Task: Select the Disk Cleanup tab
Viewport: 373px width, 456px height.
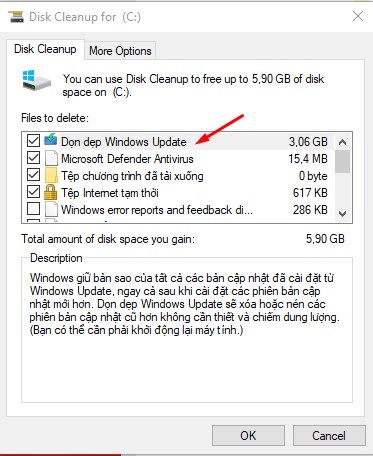Action: click(45, 49)
